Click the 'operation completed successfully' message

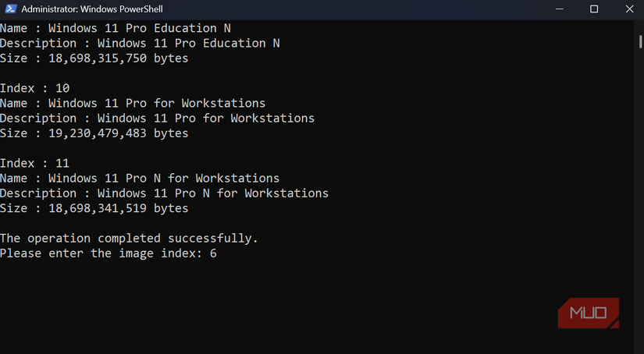tap(129, 238)
